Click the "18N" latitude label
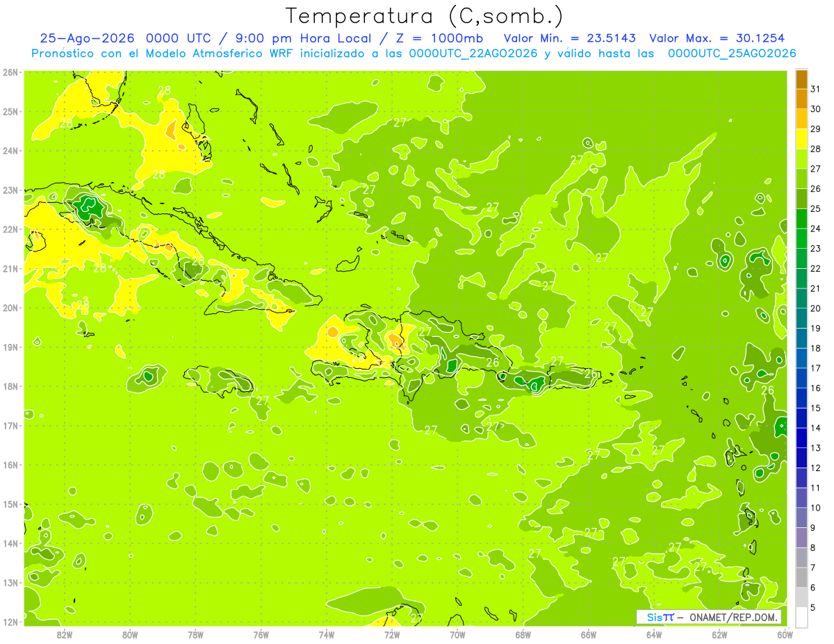 10,386
